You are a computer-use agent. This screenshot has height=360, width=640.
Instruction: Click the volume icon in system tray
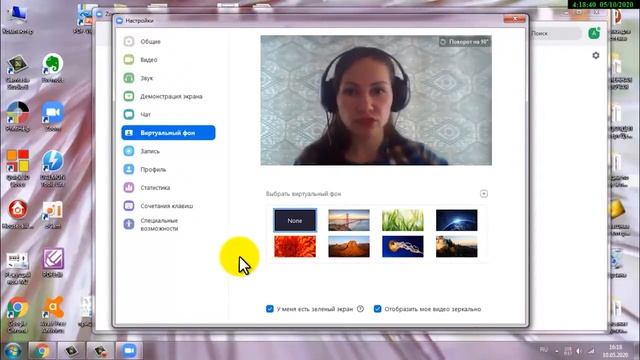click(x=579, y=351)
